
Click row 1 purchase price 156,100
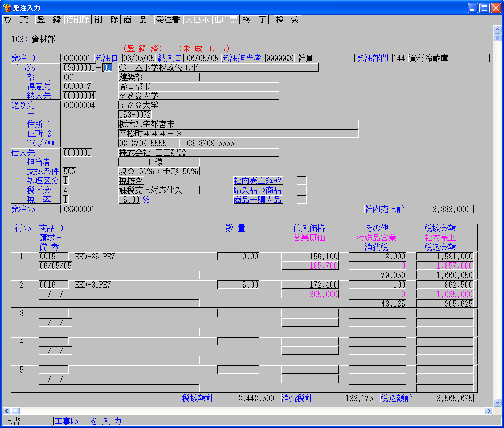pos(310,257)
